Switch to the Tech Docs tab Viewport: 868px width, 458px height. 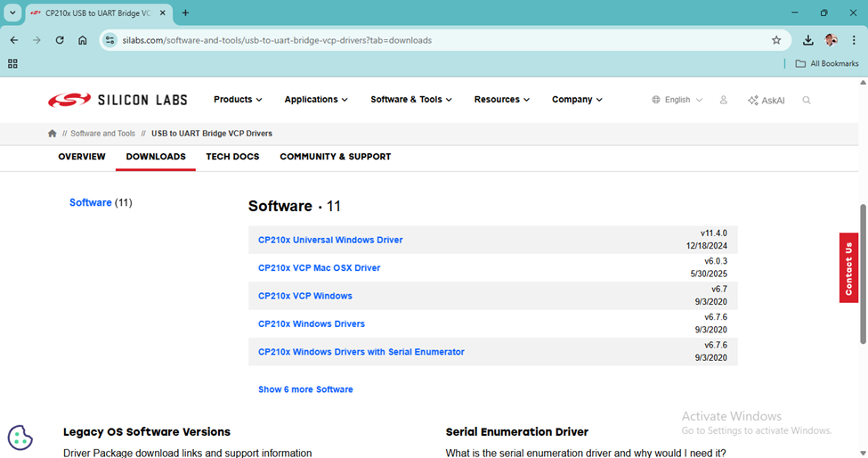click(x=232, y=157)
